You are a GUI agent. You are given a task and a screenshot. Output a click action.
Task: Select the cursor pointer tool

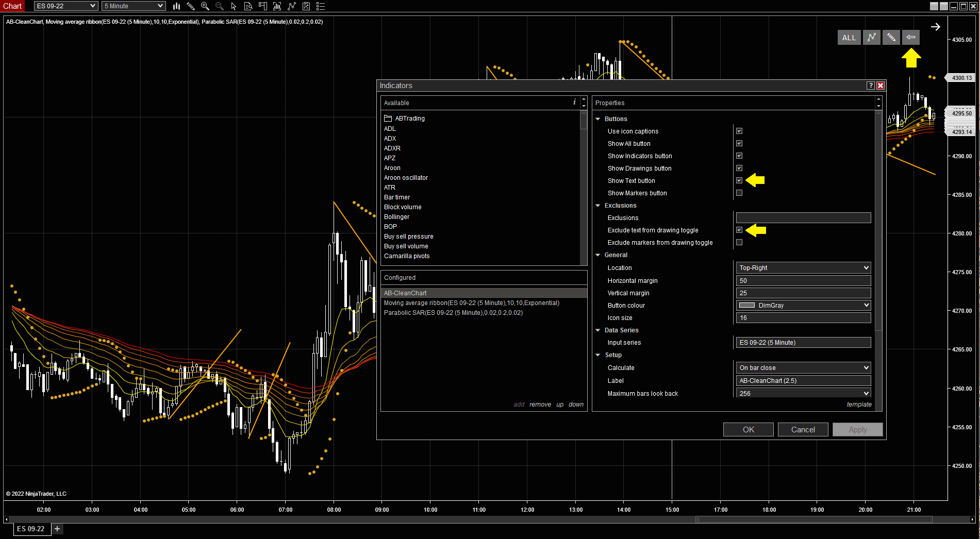coord(234,6)
